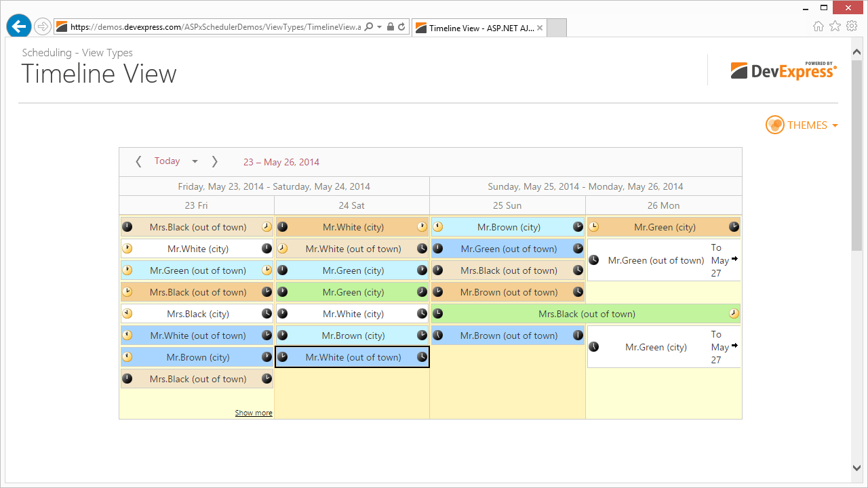Click the address bar search magnifier icon

[x=369, y=27]
